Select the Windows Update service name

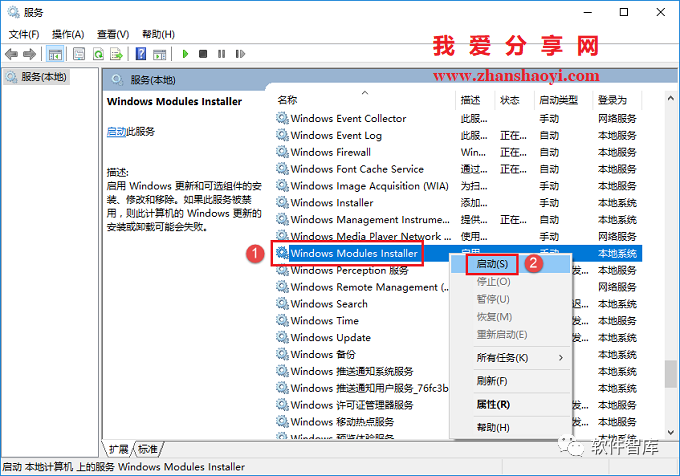click(x=331, y=337)
